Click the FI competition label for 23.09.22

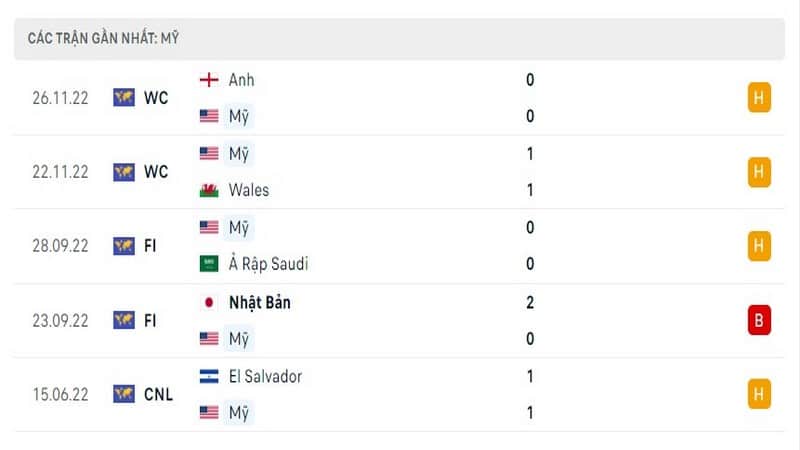(x=150, y=320)
